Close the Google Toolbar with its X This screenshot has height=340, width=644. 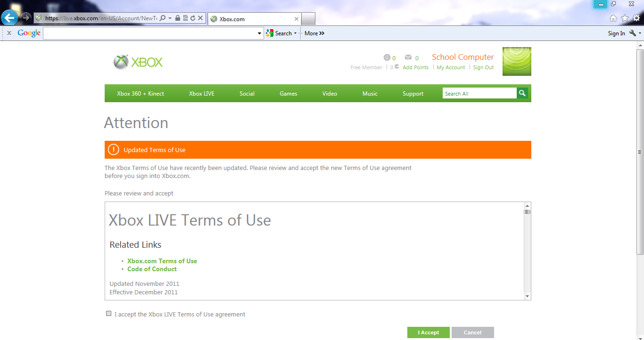9,33
